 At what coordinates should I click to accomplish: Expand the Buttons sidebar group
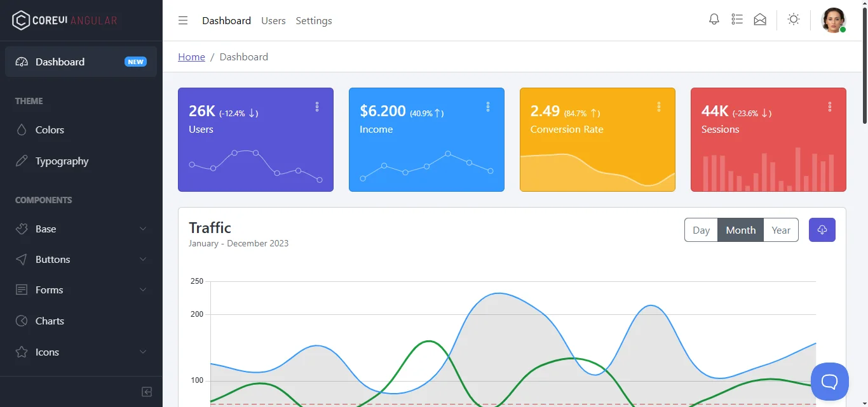81,259
